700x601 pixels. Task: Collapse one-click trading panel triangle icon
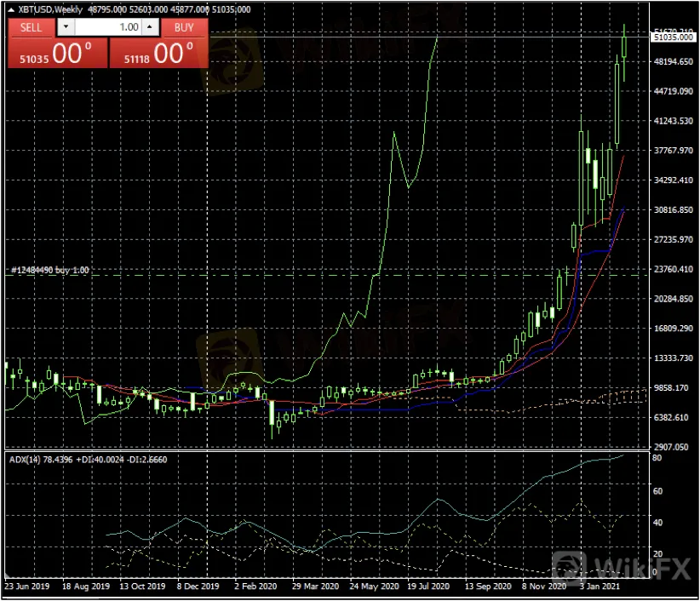(x=11, y=9)
